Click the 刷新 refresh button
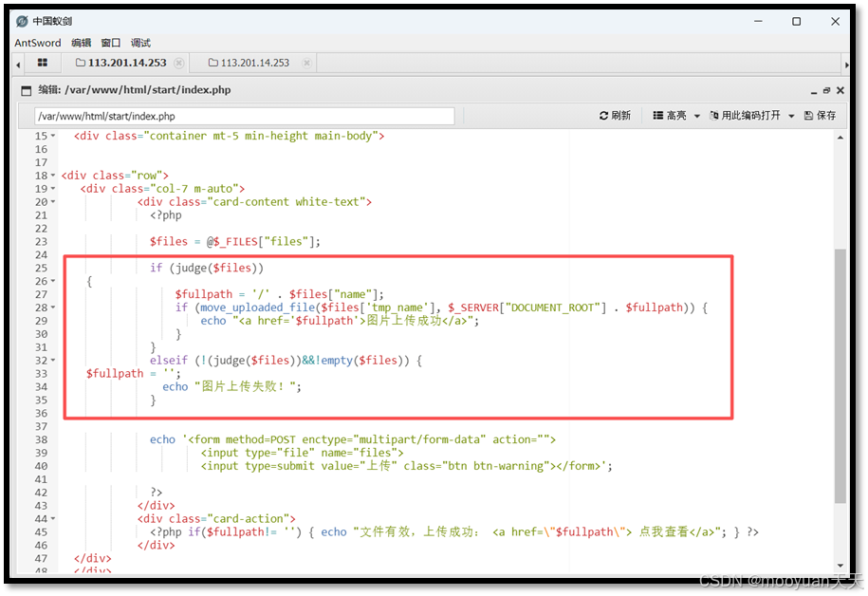 tap(615, 115)
